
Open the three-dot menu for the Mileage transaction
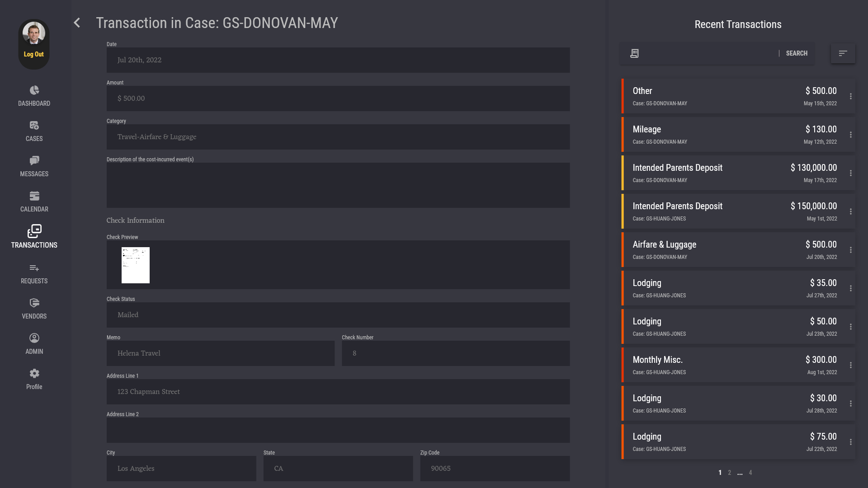(850, 135)
